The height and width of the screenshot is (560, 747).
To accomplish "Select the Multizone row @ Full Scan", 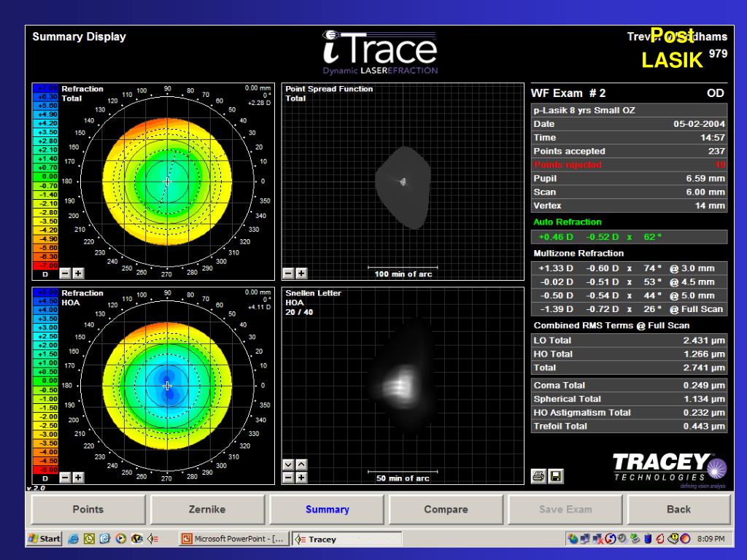I will 630,309.
